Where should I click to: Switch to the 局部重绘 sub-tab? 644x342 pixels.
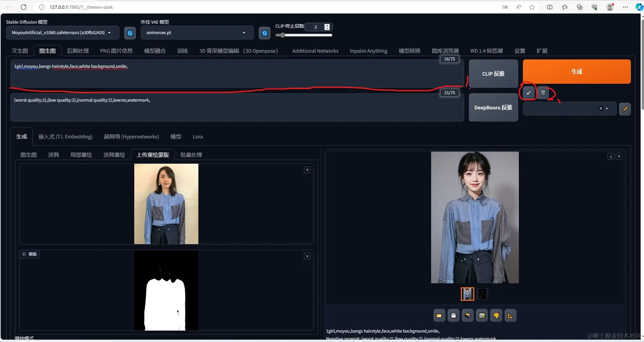(81, 155)
